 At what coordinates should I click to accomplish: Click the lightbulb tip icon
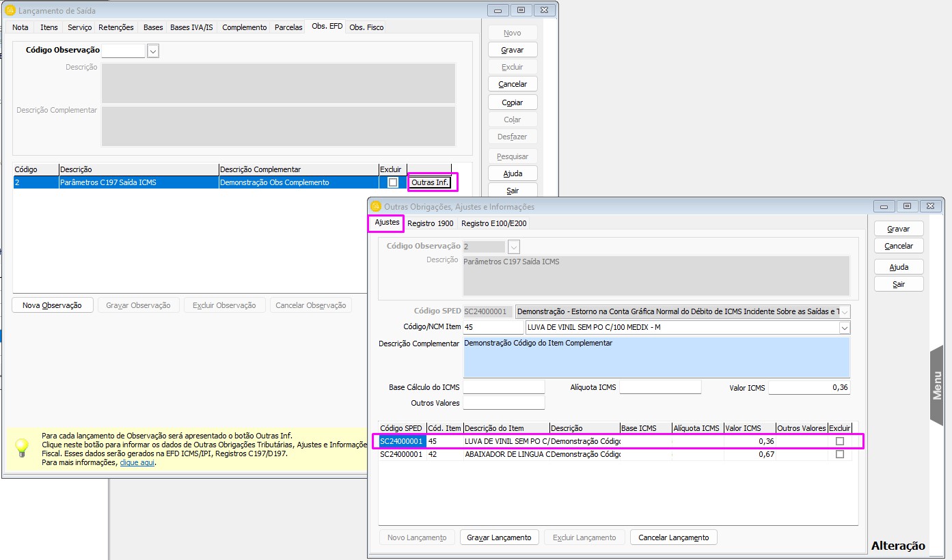pyautogui.click(x=22, y=448)
